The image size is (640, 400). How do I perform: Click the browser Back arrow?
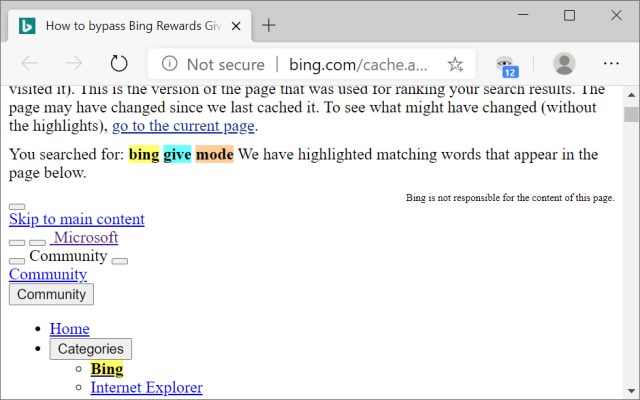(29, 63)
